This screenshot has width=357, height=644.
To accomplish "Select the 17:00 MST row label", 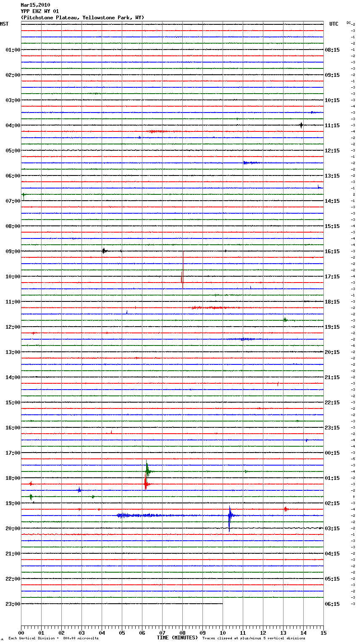I will click(x=13, y=453).
